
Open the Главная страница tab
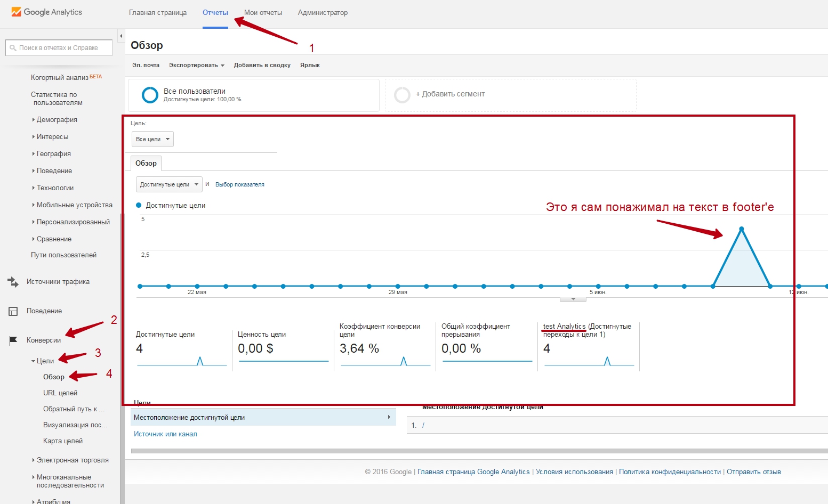pos(158,12)
